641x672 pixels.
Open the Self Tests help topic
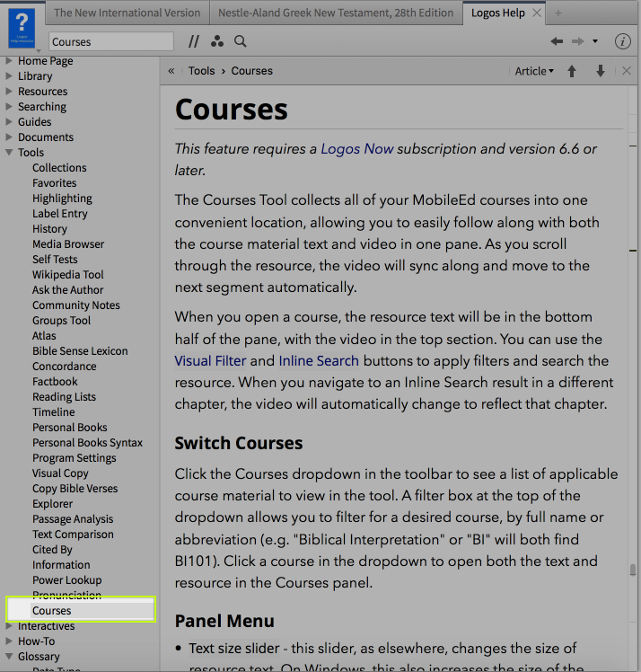point(55,260)
